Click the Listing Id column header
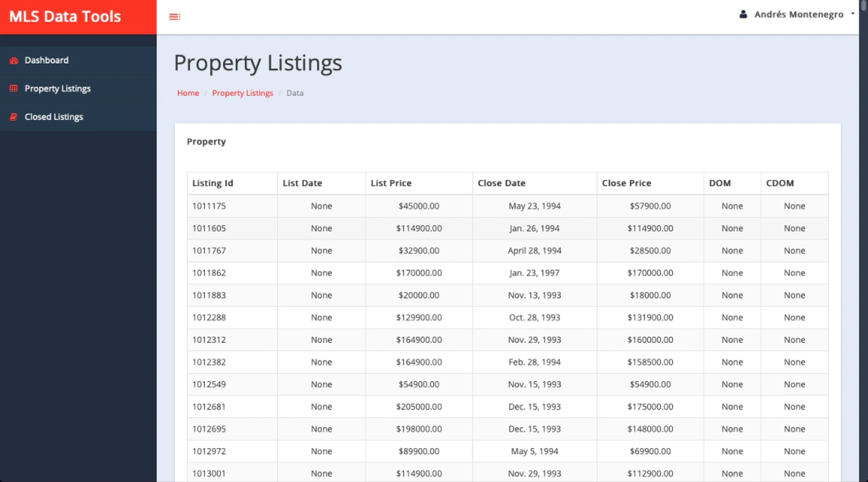868x482 pixels. [213, 183]
